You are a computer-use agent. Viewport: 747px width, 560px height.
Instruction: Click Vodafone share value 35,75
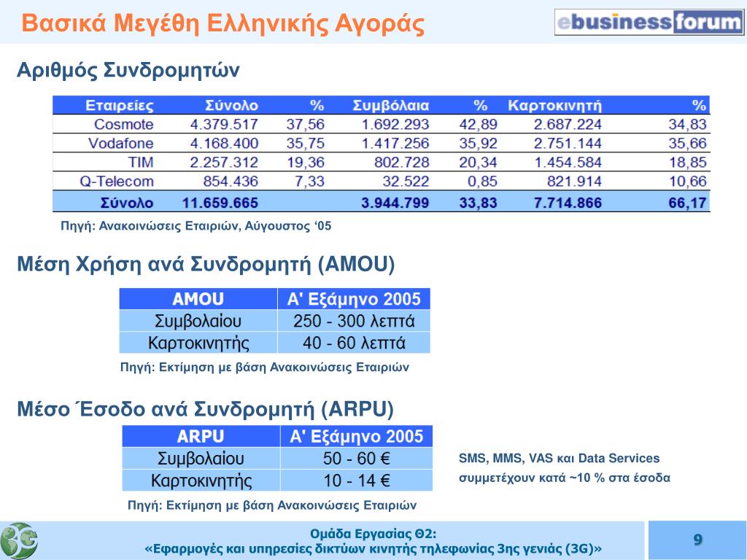click(306, 144)
